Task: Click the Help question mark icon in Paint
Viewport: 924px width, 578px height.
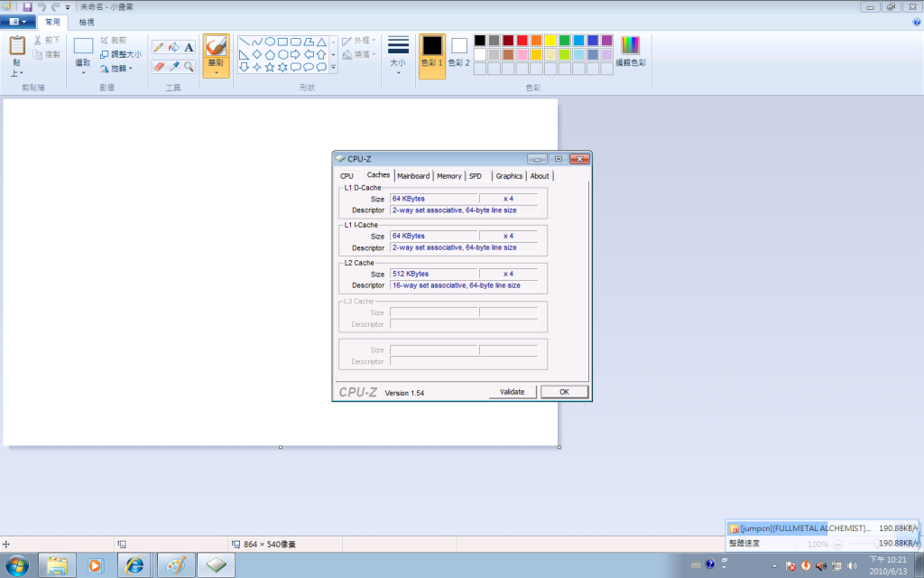Action: tap(916, 22)
